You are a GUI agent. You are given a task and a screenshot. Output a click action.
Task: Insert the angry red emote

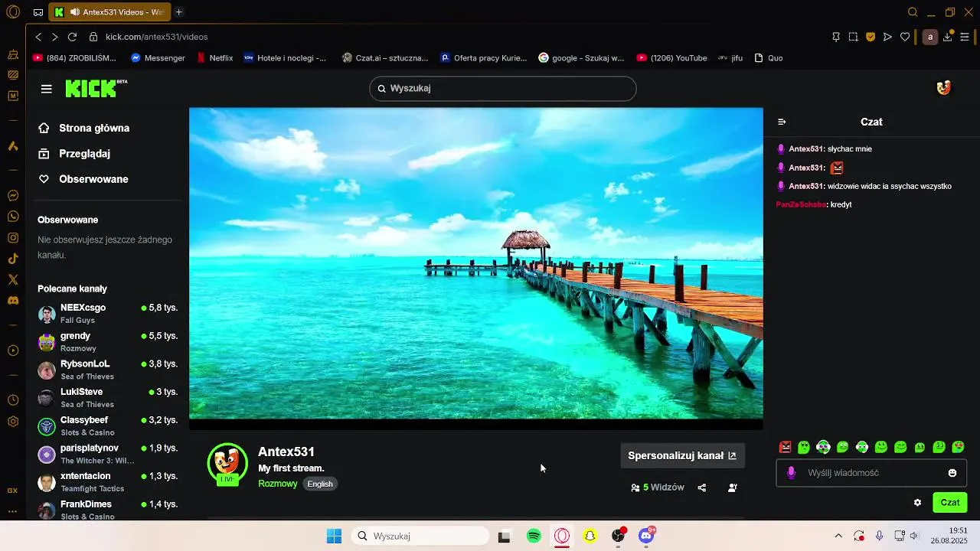[785, 447]
